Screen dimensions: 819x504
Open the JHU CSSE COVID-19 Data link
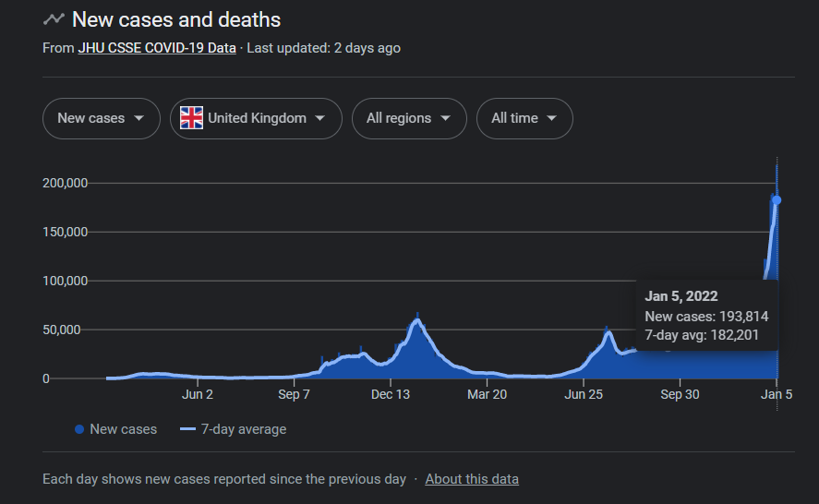coord(157,48)
